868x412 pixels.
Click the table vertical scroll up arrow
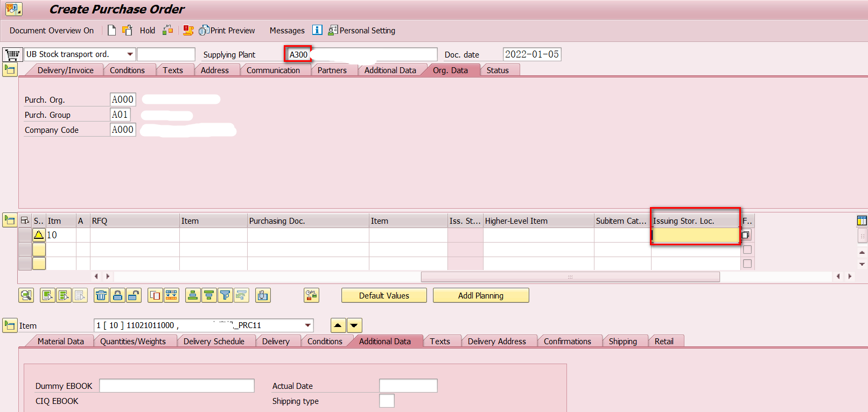(862, 252)
